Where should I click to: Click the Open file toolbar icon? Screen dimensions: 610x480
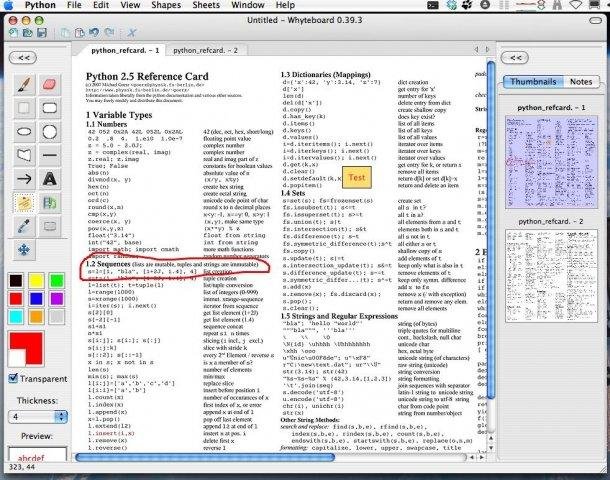coord(27,33)
